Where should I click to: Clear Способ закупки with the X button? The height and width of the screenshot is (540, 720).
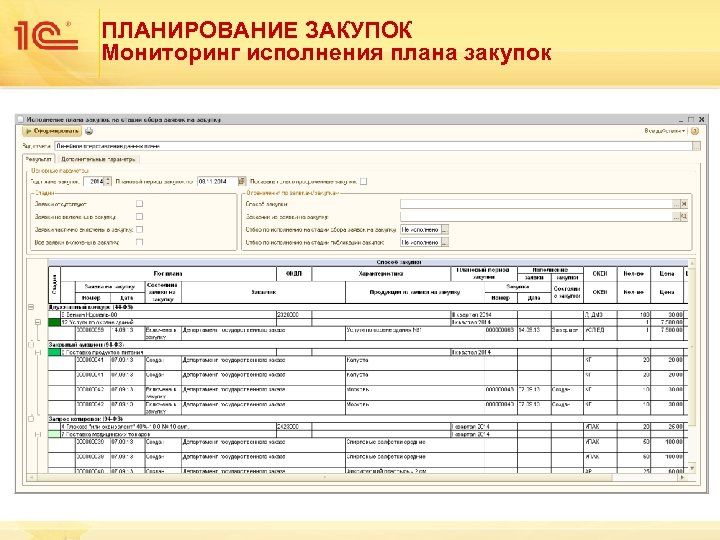tap(684, 203)
